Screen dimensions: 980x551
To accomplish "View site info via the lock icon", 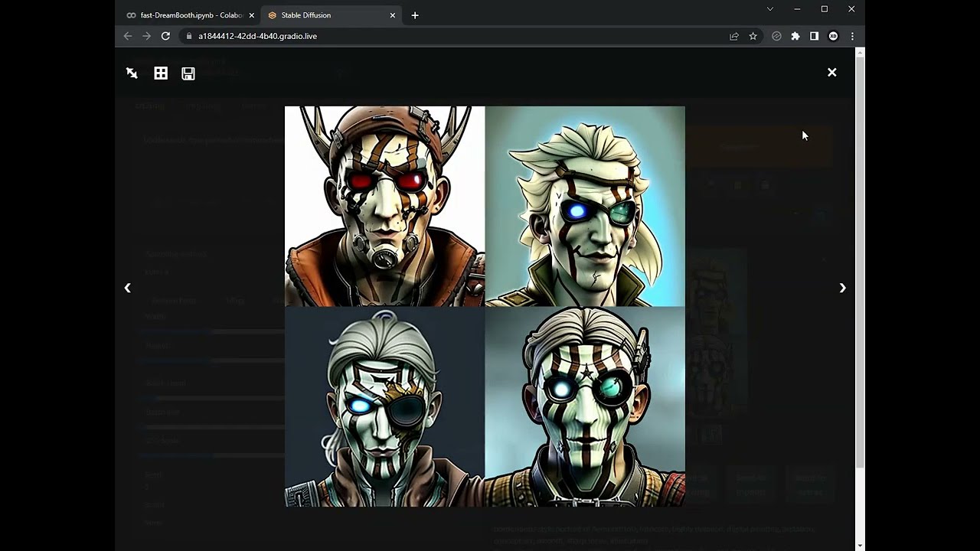I will (188, 36).
